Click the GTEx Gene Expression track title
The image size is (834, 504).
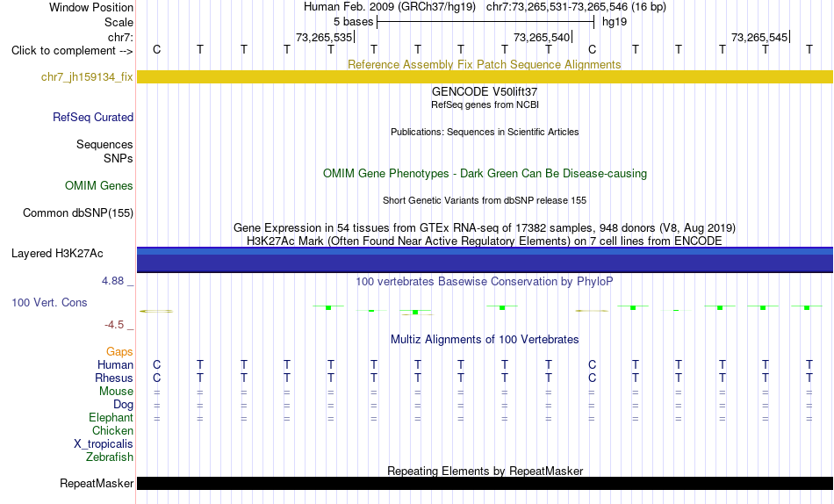(485, 227)
